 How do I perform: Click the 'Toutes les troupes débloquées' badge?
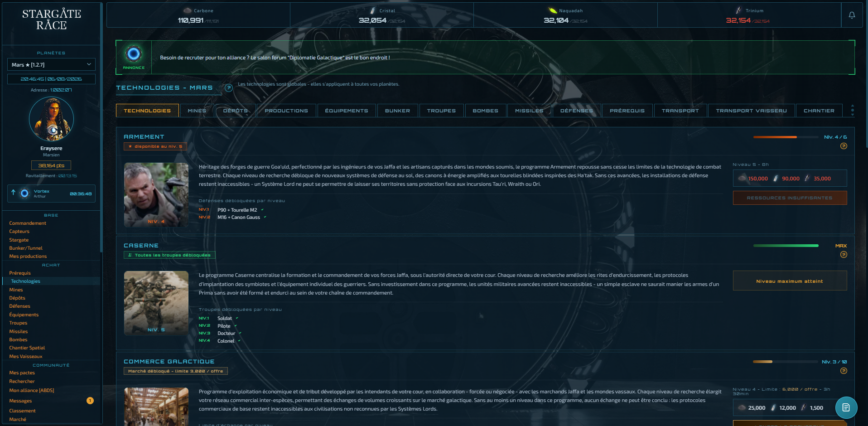(169, 255)
